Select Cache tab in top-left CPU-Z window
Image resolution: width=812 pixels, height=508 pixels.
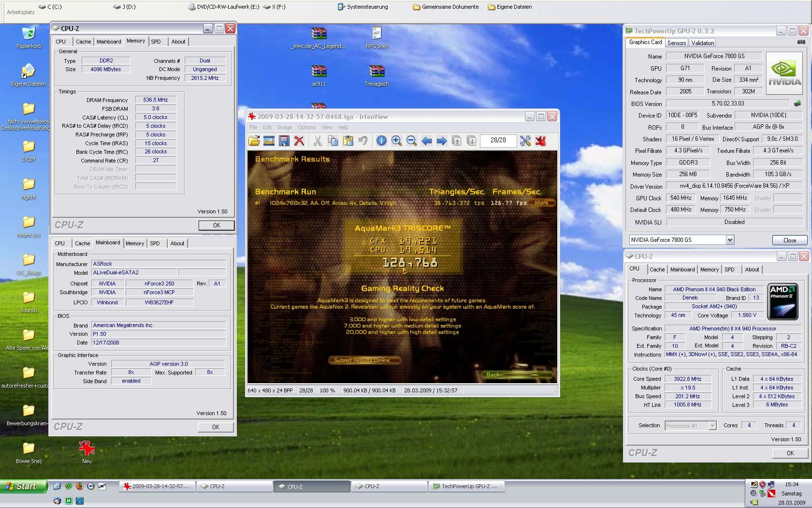coord(83,42)
